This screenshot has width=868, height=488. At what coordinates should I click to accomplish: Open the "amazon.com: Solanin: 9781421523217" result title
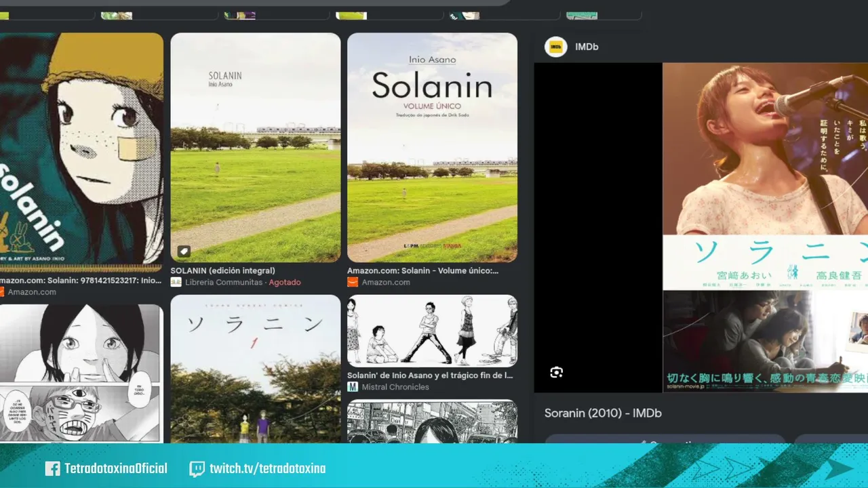click(81, 281)
